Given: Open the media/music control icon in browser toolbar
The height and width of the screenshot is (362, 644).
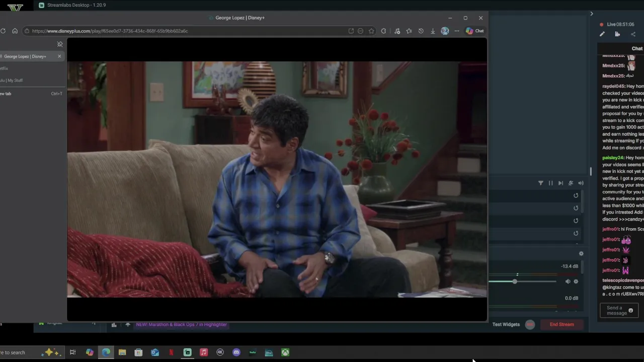Looking at the screenshot, I should [x=397, y=31].
